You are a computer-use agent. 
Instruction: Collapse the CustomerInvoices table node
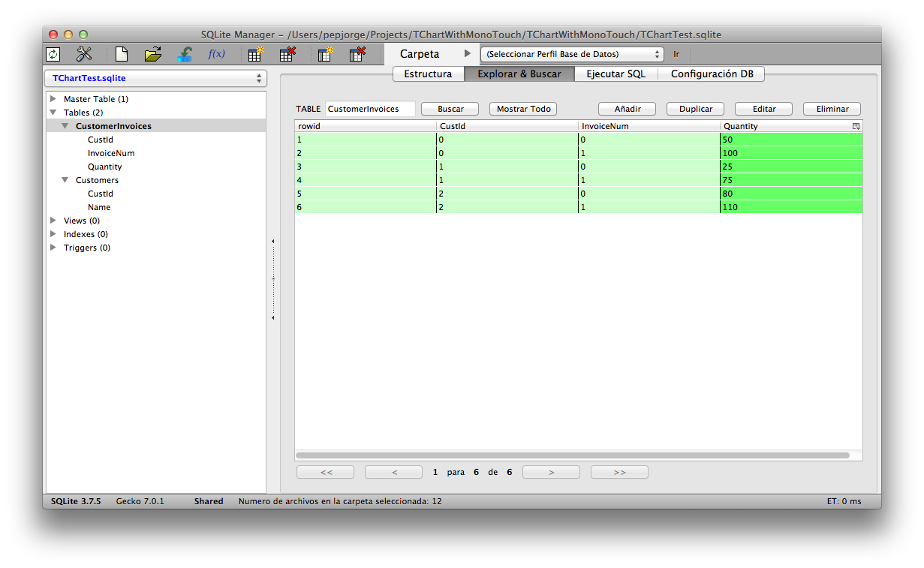[x=65, y=126]
